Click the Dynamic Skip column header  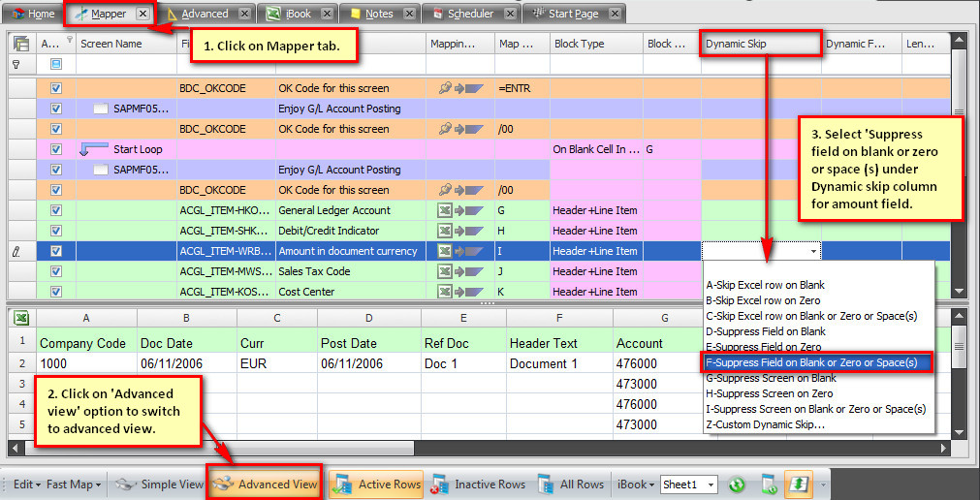pyautogui.click(x=761, y=44)
